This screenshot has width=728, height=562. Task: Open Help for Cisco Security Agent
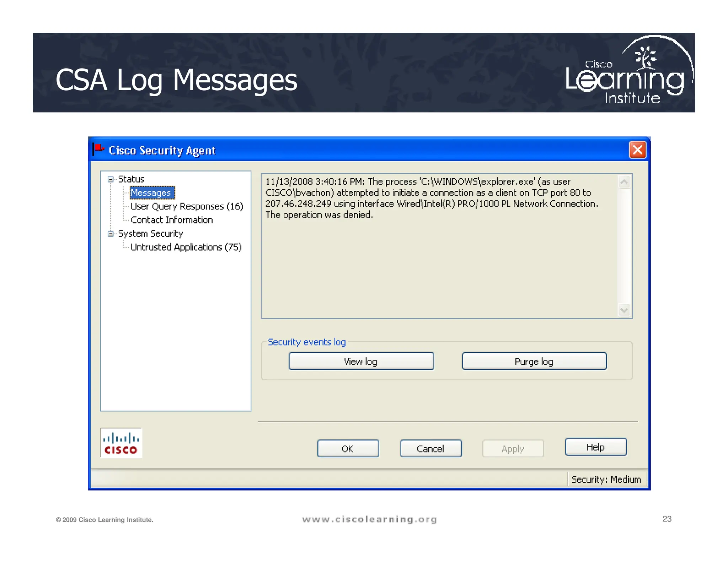(x=596, y=447)
